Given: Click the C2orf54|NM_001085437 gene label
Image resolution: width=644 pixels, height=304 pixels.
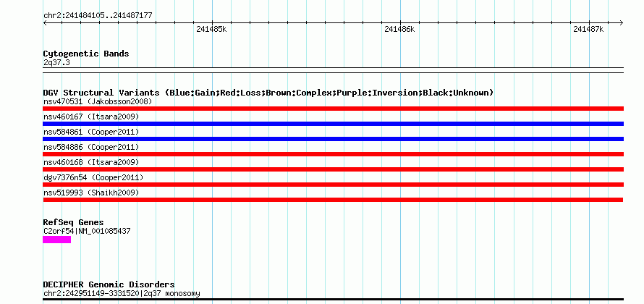Looking at the screenshot, I should click(x=87, y=232).
